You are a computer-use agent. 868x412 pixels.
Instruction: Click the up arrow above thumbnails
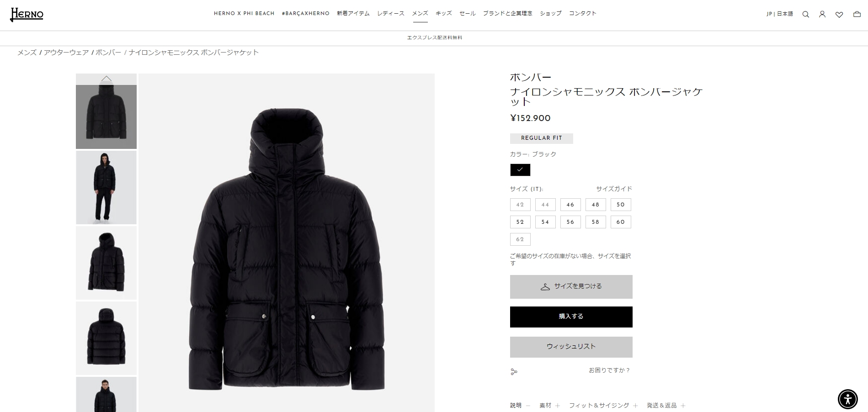point(106,79)
